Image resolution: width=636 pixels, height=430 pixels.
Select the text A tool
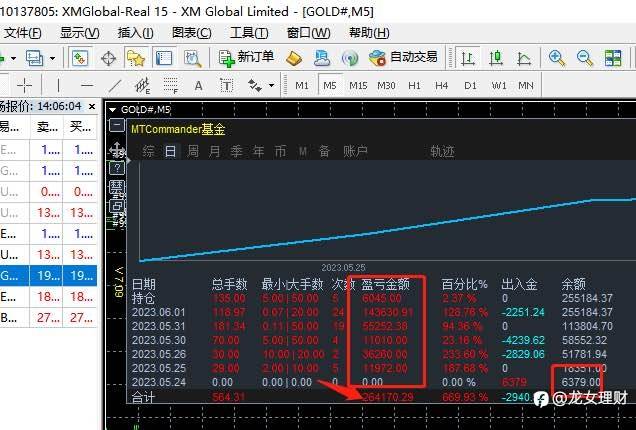point(198,86)
